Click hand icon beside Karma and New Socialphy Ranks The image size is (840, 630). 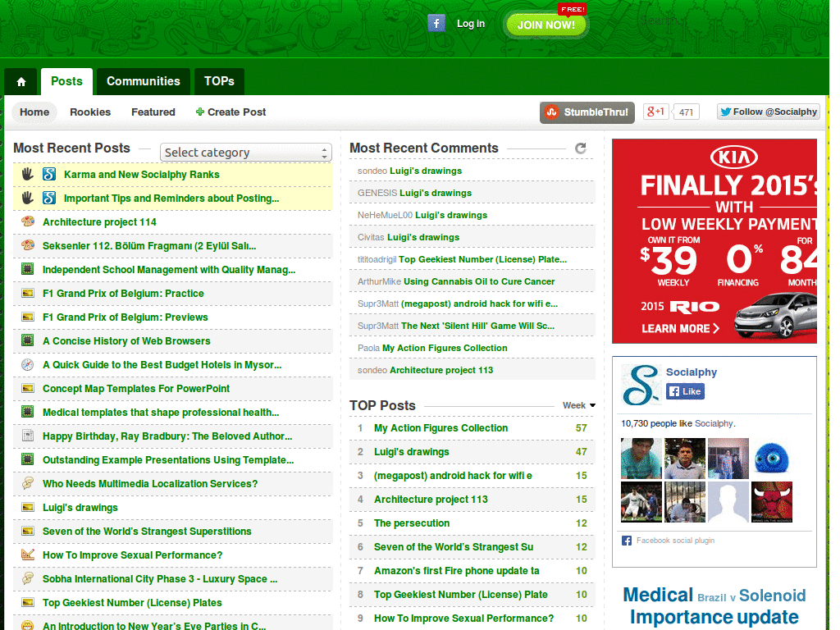click(x=27, y=174)
